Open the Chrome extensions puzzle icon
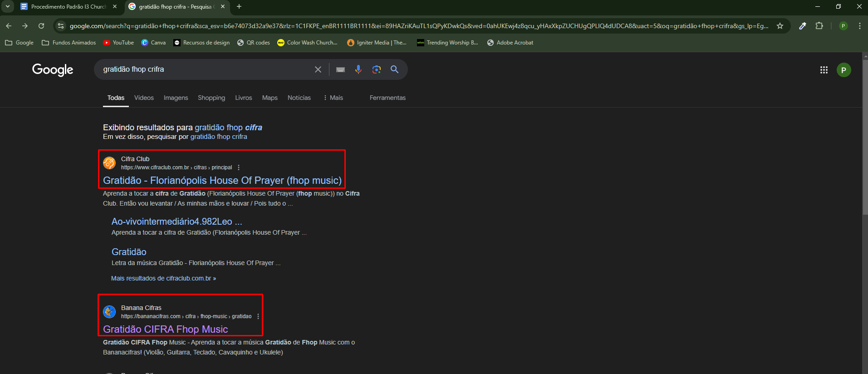The height and width of the screenshot is (374, 868). click(819, 26)
